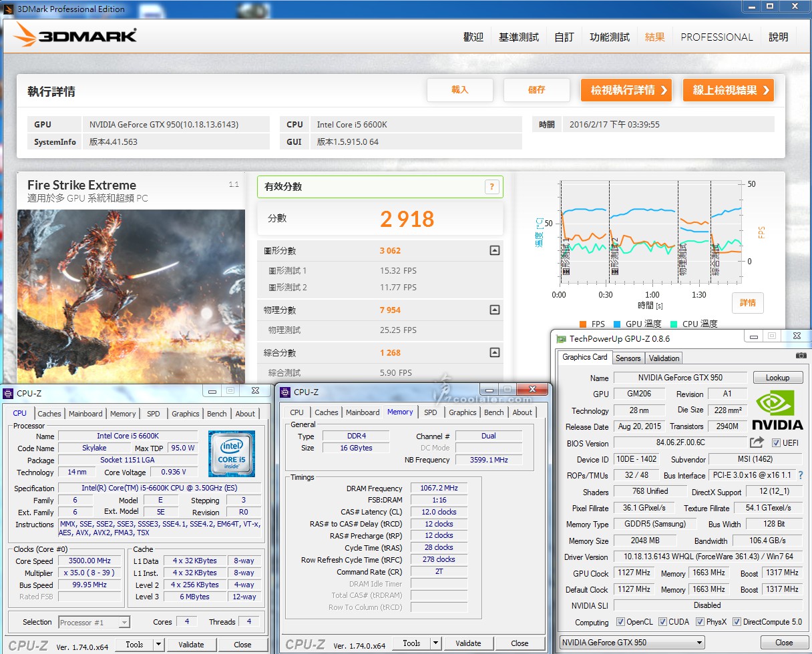Click Validate in CPU-Z Memory window
Screen dimensions: 812x654
pos(468,643)
